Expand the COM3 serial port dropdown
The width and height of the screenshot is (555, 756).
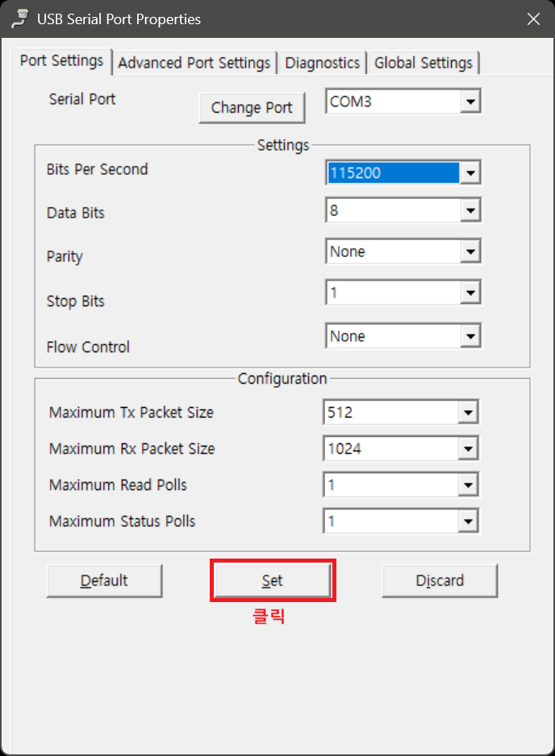tap(470, 102)
